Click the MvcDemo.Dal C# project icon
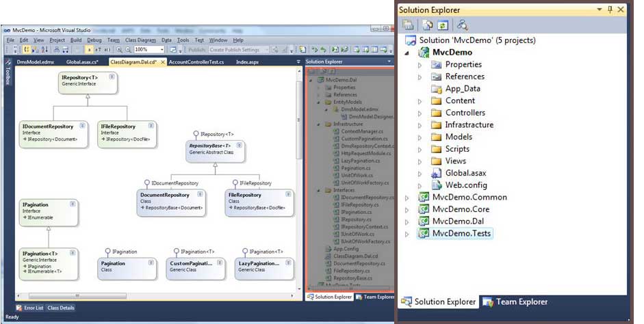644x324 pixels. pyautogui.click(x=424, y=221)
